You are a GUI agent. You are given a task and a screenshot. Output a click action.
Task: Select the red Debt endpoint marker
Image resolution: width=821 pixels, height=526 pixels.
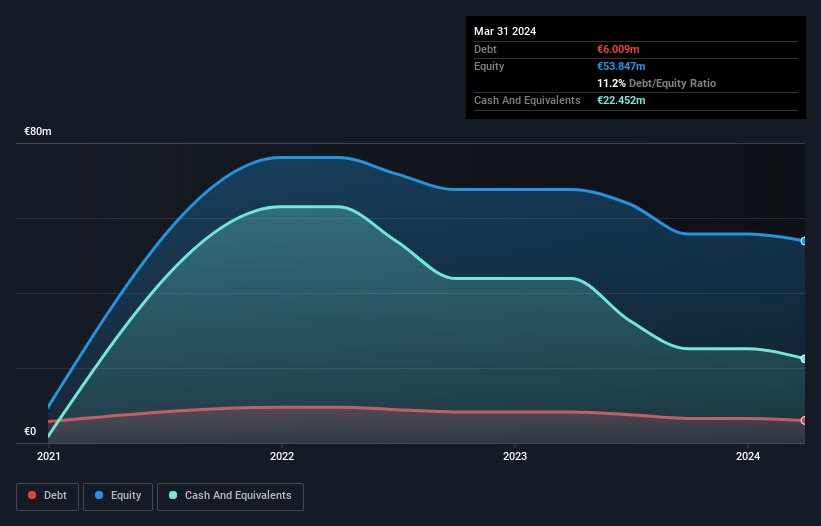(x=804, y=420)
